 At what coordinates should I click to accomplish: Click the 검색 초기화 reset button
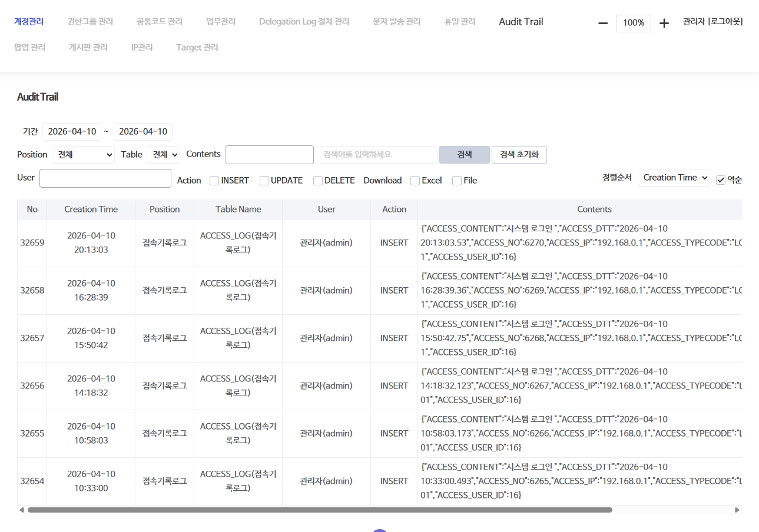click(x=519, y=154)
